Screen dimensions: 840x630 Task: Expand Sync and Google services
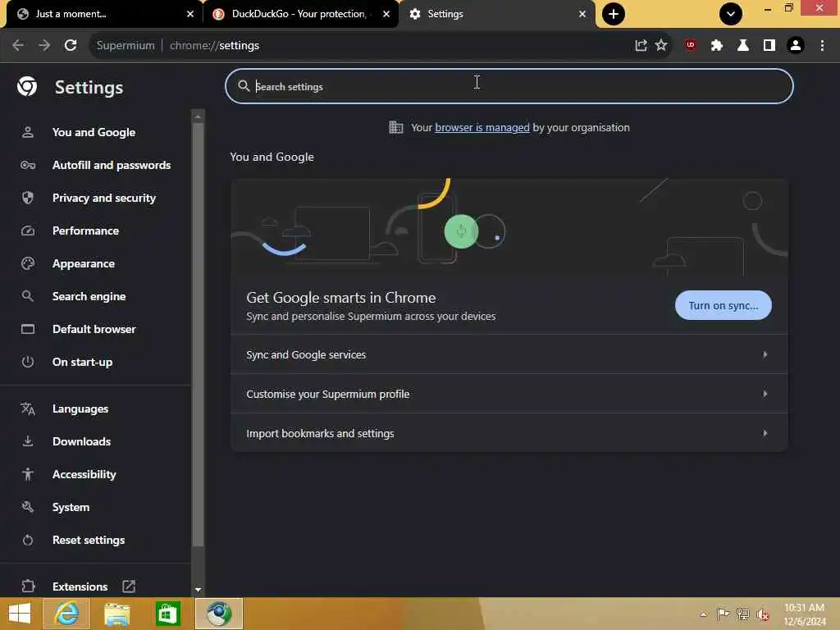pyautogui.click(x=509, y=354)
